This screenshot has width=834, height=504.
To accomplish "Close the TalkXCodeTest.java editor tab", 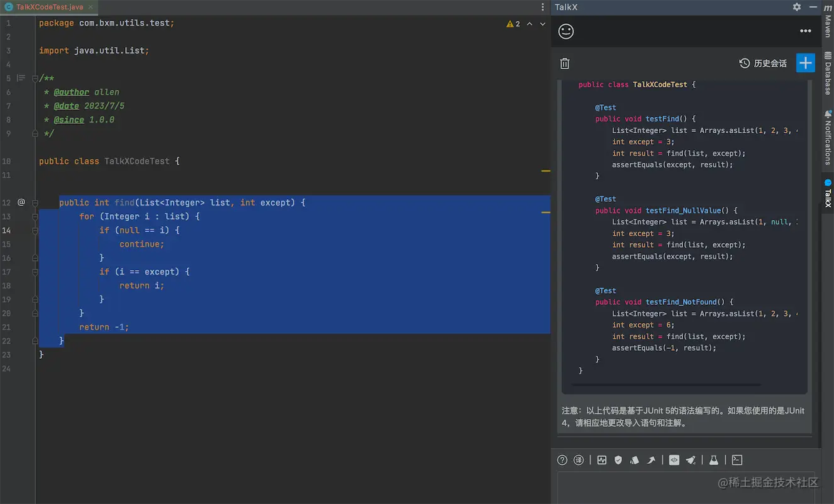I will (91, 7).
